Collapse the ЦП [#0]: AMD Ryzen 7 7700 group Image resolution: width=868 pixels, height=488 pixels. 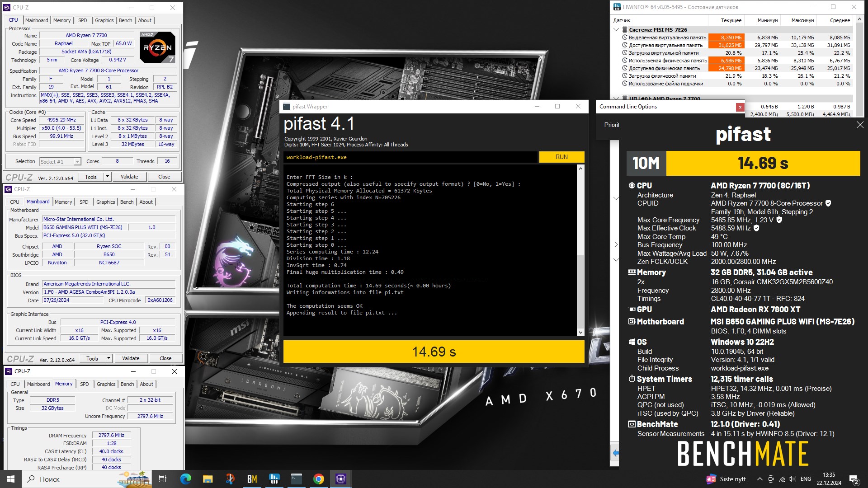coord(616,98)
